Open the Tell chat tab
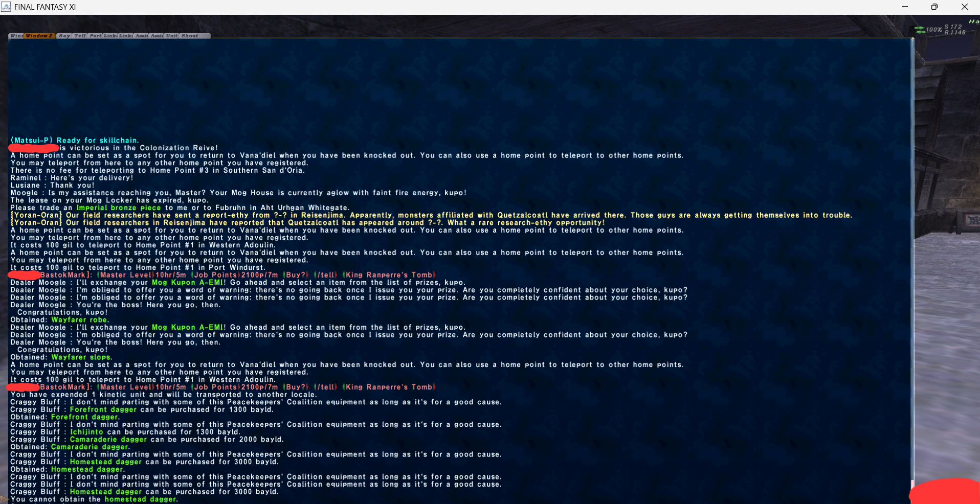The height and width of the screenshot is (504, 980). tap(80, 36)
